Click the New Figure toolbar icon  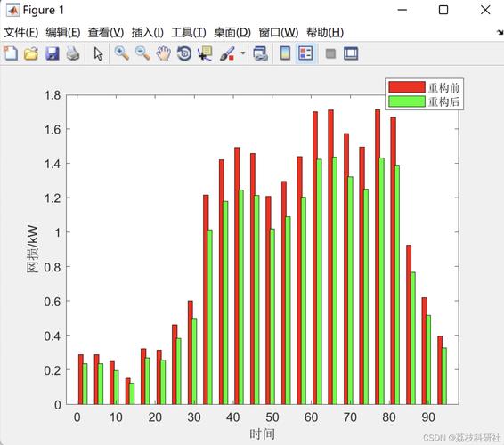(11, 53)
